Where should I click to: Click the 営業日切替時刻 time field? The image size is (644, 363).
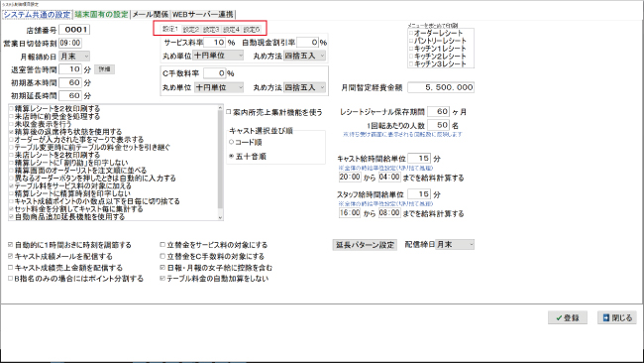pyautogui.click(x=70, y=43)
